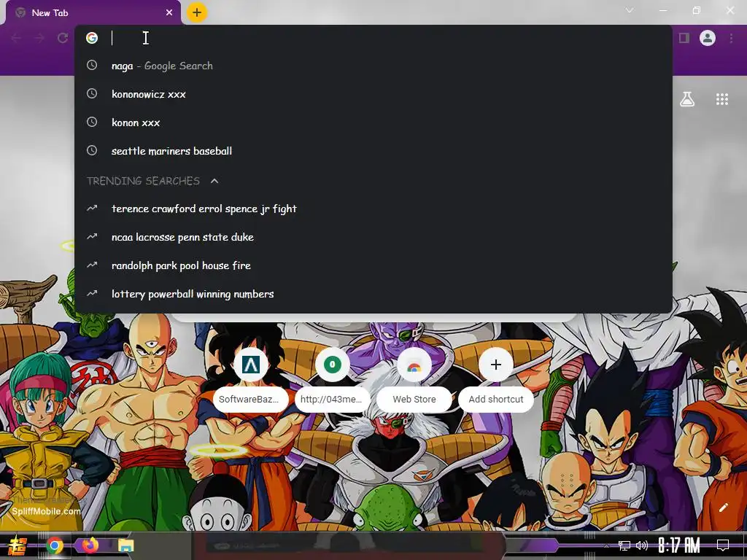Click the SpliffMobile.com theme link
The height and width of the screenshot is (560, 747).
click(46, 511)
